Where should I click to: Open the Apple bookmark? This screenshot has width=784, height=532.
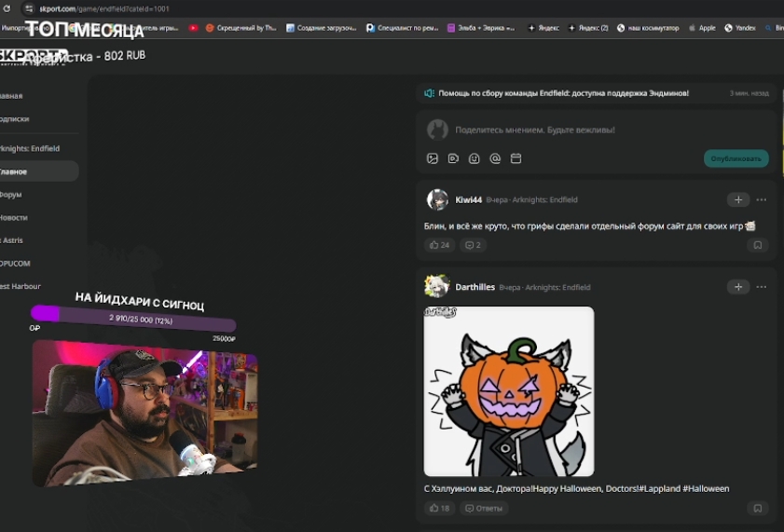coord(702,28)
